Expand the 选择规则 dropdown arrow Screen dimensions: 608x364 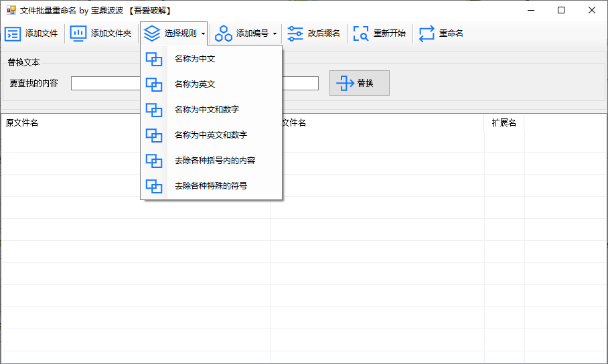(x=203, y=33)
